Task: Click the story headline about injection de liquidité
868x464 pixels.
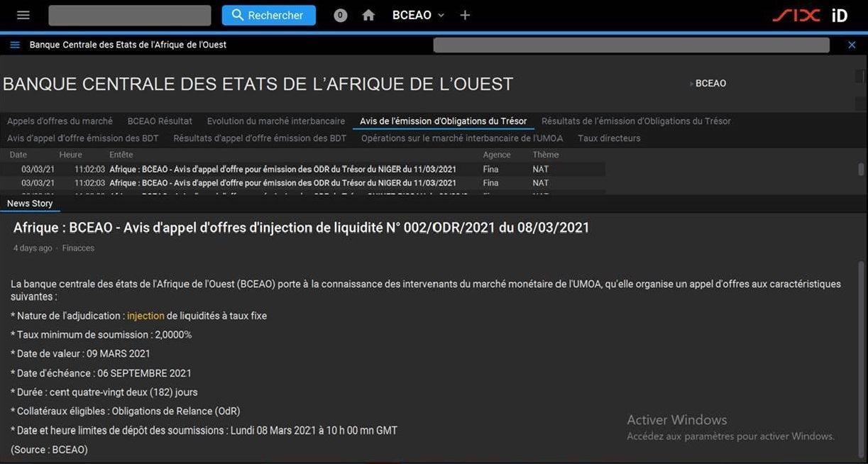Action: 301,228
